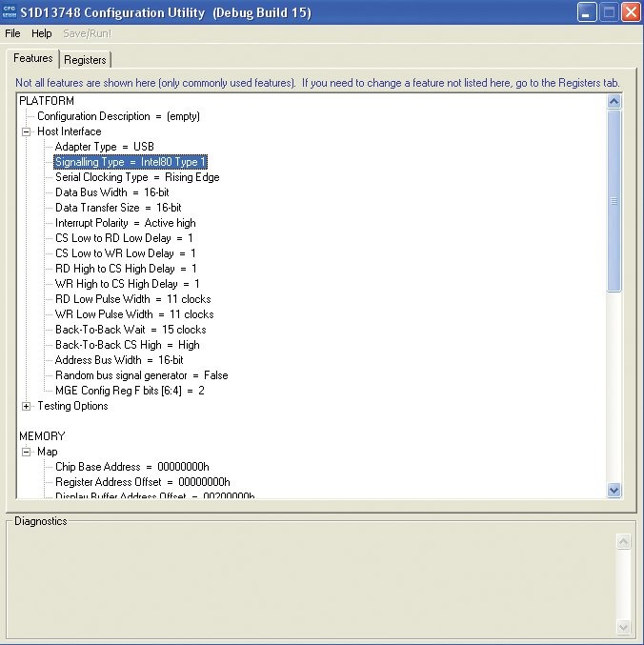Switch to the Registers tab
The width and height of the screenshot is (644, 645).
point(85,60)
